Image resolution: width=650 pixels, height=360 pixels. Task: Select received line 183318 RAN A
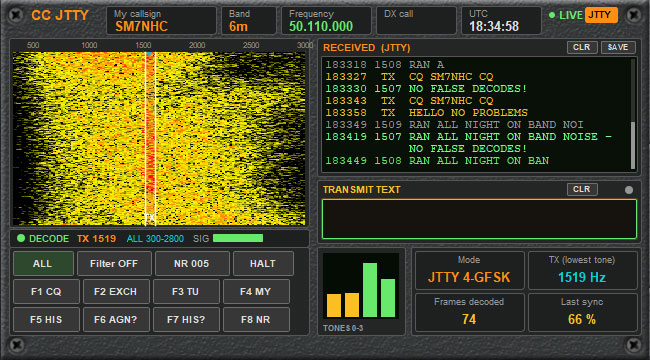coord(385,65)
